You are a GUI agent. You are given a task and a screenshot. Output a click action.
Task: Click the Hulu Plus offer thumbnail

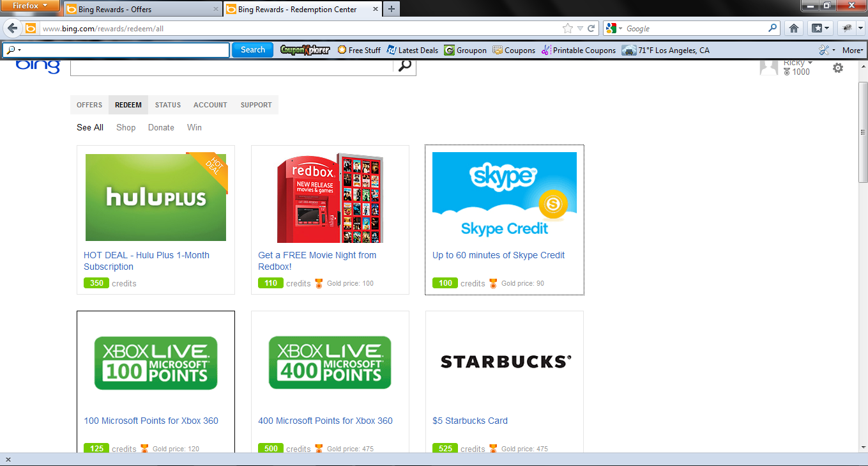(155, 197)
